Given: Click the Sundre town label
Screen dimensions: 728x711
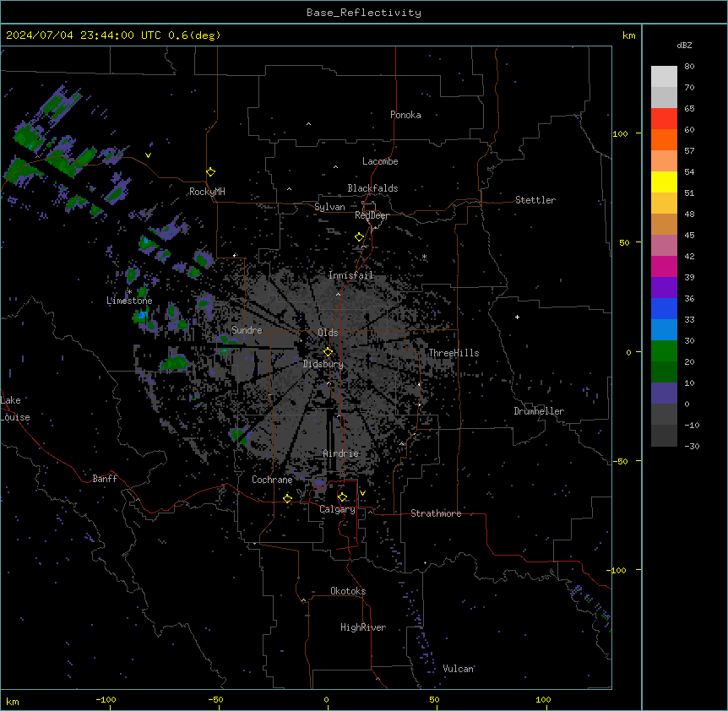Looking at the screenshot, I should tap(247, 330).
